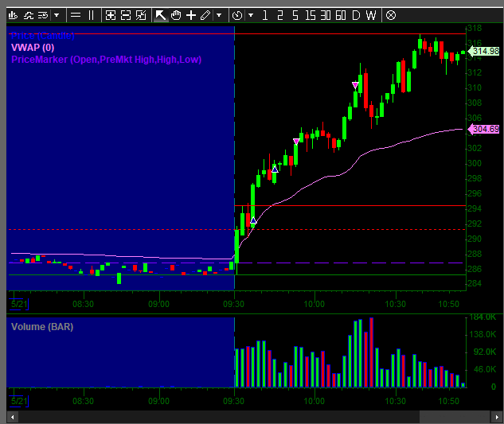Click the PriceMarker legend label

coord(107,60)
